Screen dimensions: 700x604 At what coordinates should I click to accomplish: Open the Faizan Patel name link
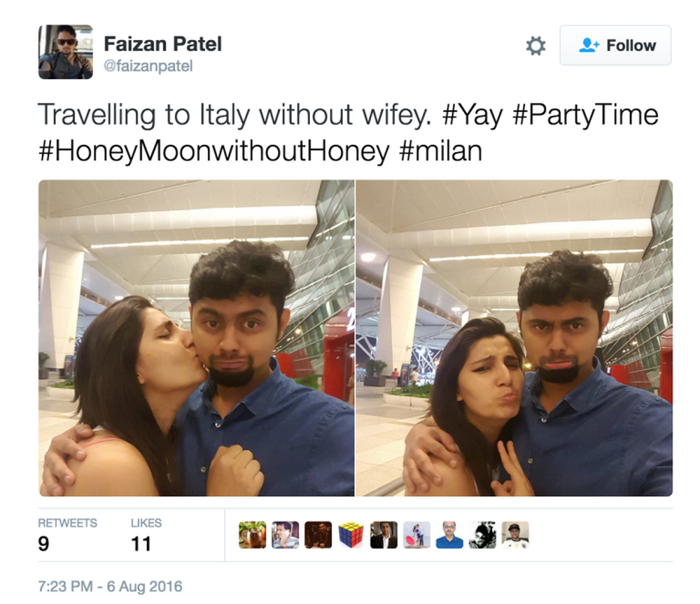(x=162, y=44)
